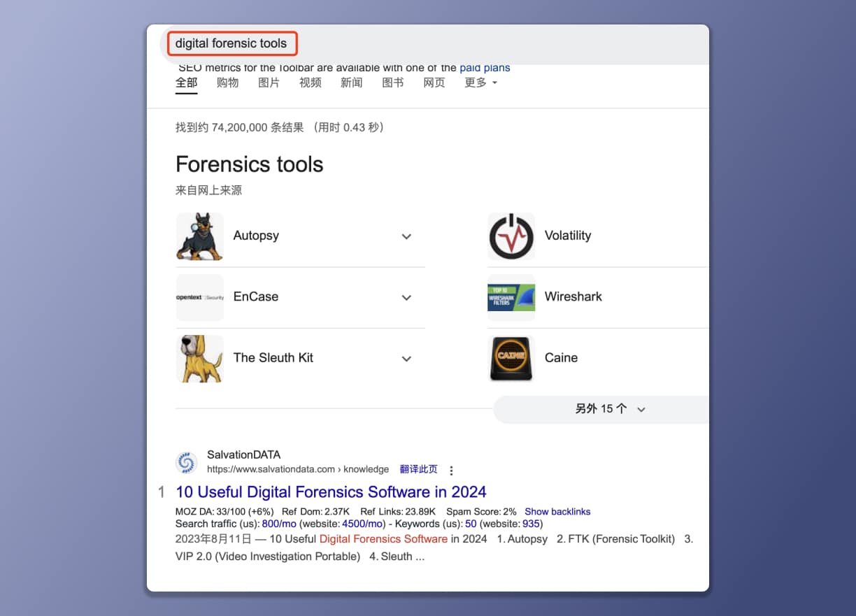856x616 pixels.
Task: Click the 800/mo search traffic link
Action: (280, 524)
